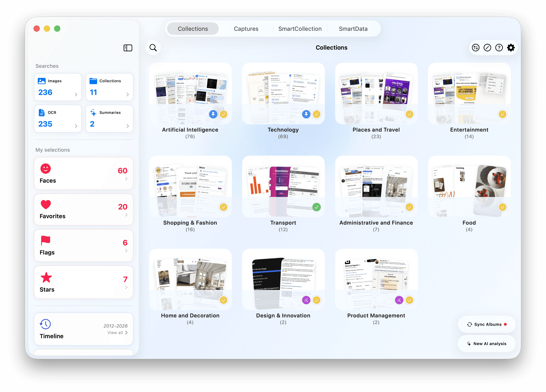
Task: Expand the Faces selection chevron
Action: (x=126, y=179)
